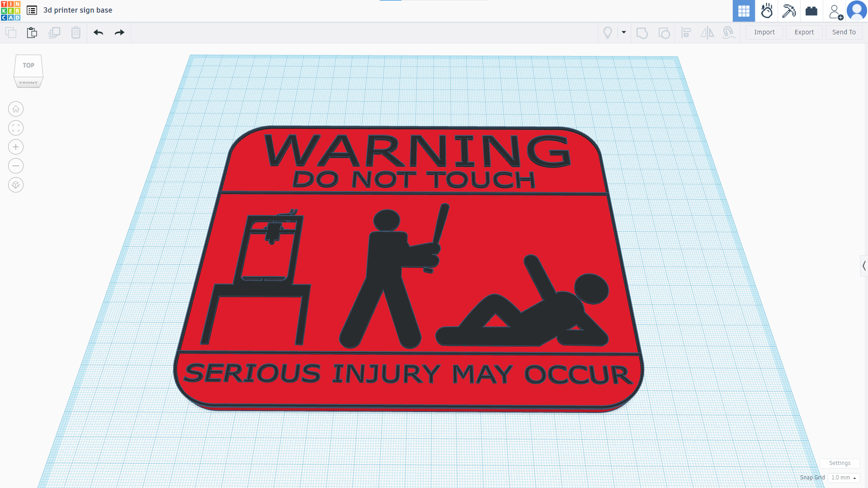Open the show all dropdown arrow

click(624, 33)
